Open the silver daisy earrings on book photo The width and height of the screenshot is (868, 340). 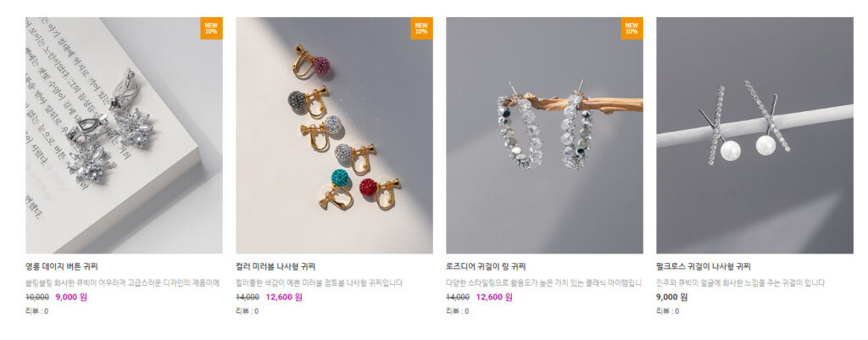[x=124, y=135]
